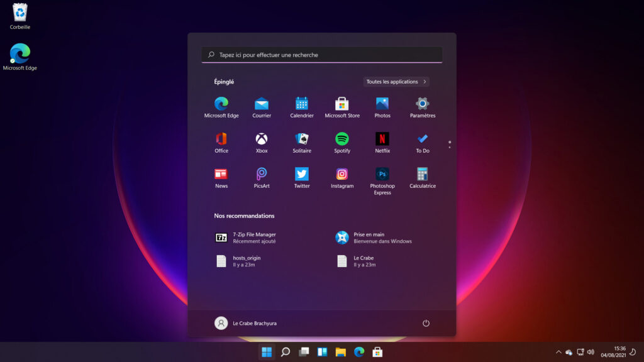Launch Microsoft Edge from the taskbar
The width and height of the screenshot is (644, 362).
pyautogui.click(x=359, y=352)
